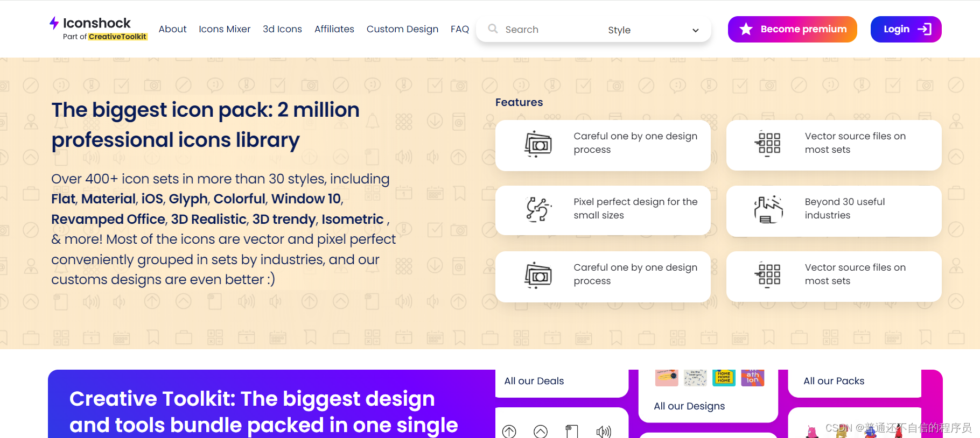The height and width of the screenshot is (438, 980).
Task: Open the Style filter selector
Action: click(653, 30)
